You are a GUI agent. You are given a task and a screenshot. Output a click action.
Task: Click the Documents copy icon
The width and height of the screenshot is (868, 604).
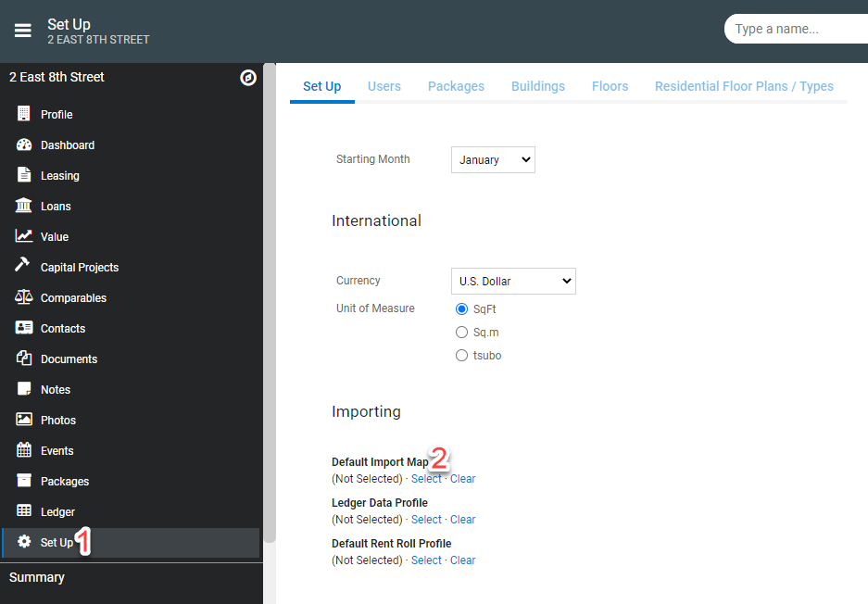pyautogui.click(x=24, y=358)
